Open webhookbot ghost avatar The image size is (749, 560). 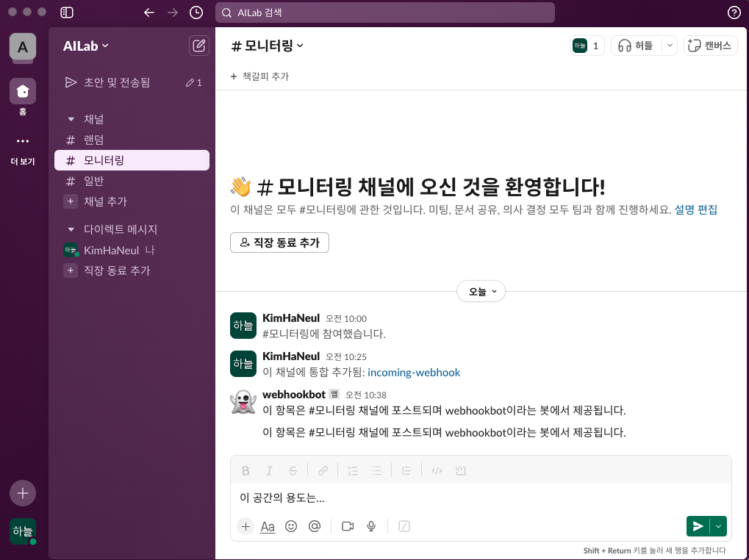click(243, 401)
